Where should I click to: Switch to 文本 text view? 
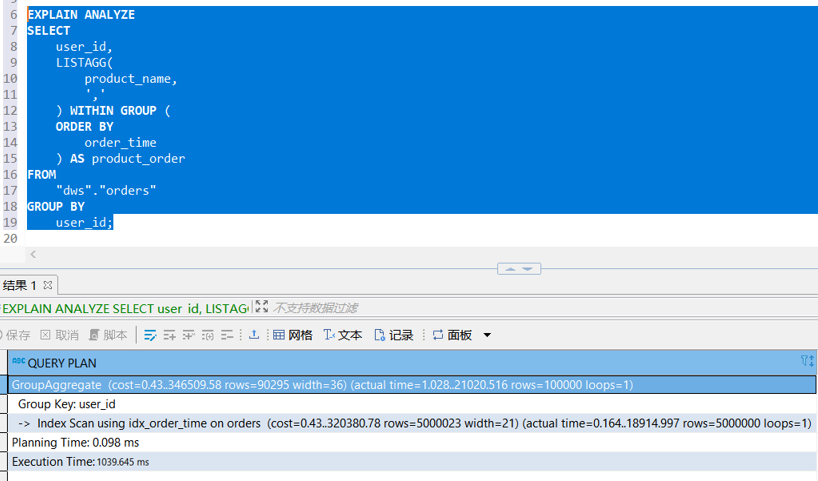(342, 335)
